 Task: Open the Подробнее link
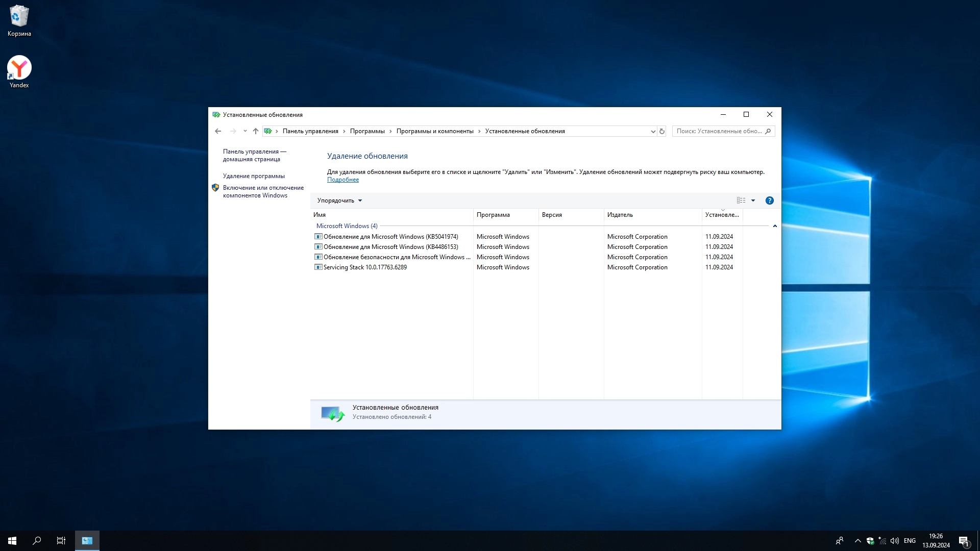(x=342, y=180)
